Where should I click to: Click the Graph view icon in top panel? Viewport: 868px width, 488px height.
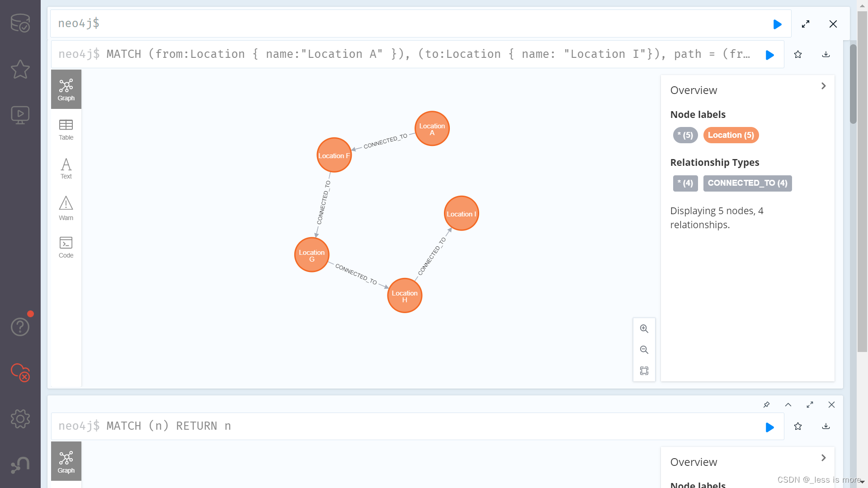(x=66, y=89)
